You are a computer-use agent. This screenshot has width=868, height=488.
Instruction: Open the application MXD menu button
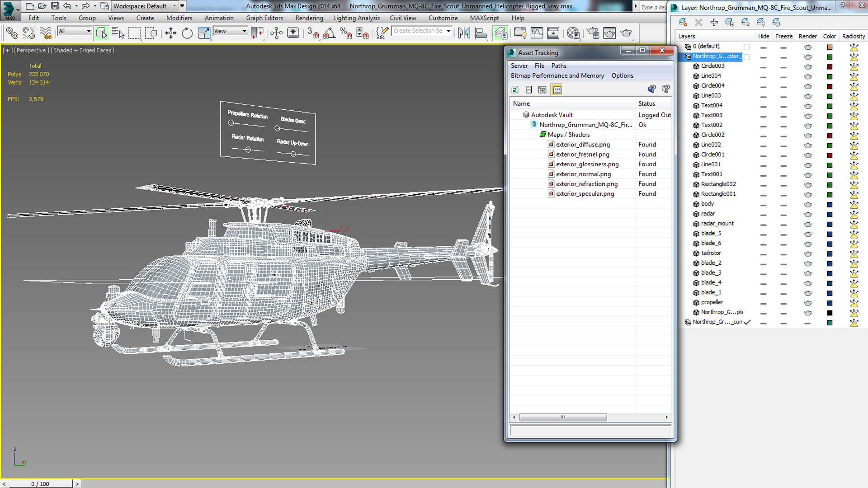pos(10,10)
